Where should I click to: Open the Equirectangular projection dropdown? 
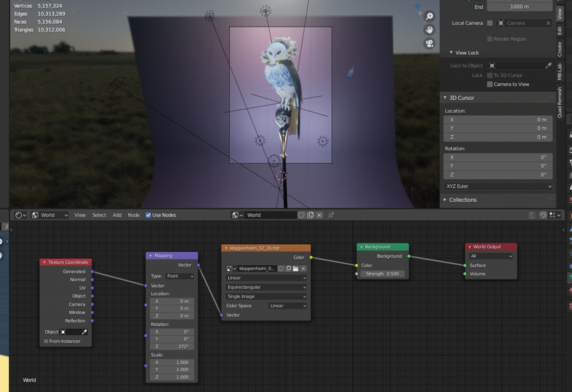click(266, 287)
